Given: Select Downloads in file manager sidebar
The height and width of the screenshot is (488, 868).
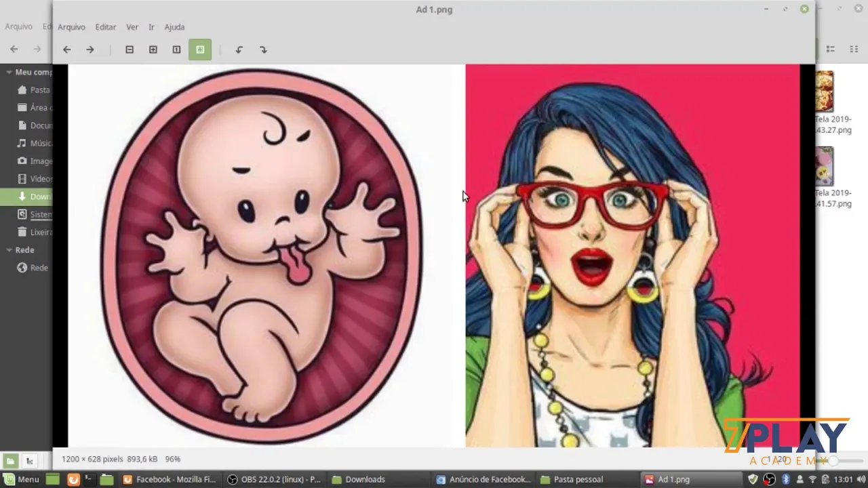Looking at the screenshot, I should [x=26, y=197].
